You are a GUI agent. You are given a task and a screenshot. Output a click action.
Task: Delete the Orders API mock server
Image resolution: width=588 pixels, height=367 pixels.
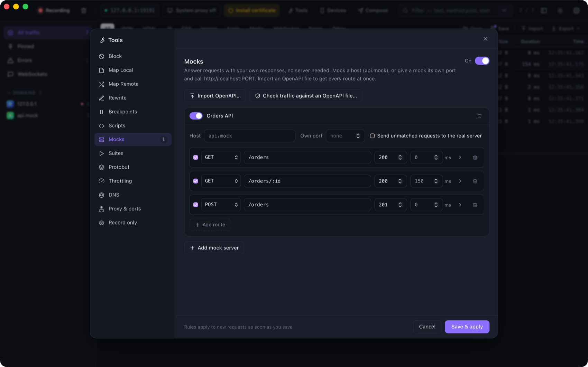pyautogui.click(x=479, y=116)
